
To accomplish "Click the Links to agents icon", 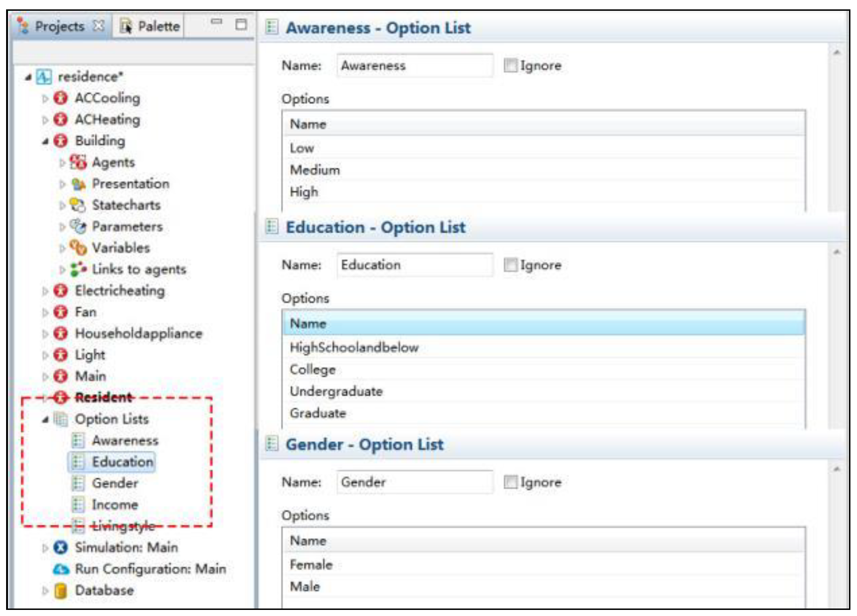I will point(78,269).
